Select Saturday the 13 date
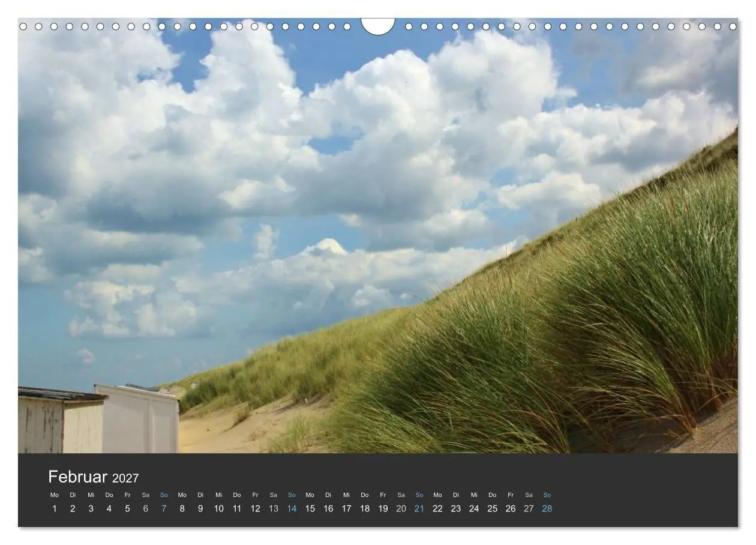Screen dimensions: 756x545 (x=274, y=508)
